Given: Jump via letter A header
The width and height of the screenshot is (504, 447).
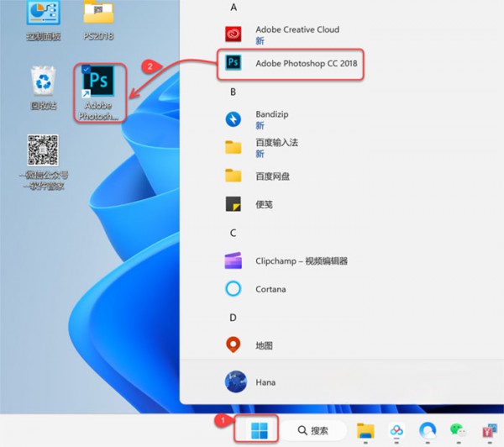Looking at the screenshot, I should pos(234,7).
